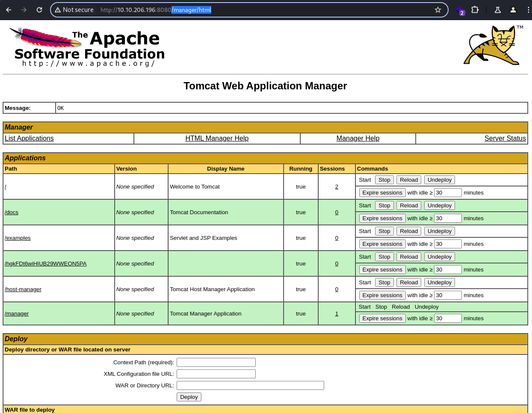Reload the root / application
The height and width of the screenshot is (413, 532).
click(409, 180)
